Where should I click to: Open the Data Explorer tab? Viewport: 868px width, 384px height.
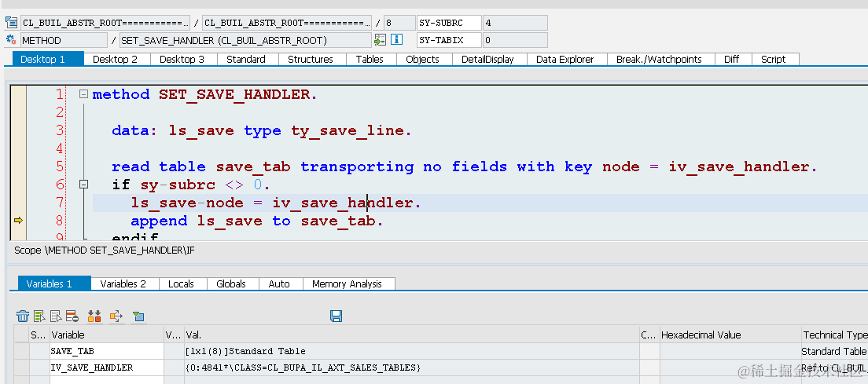coord(565,59)
